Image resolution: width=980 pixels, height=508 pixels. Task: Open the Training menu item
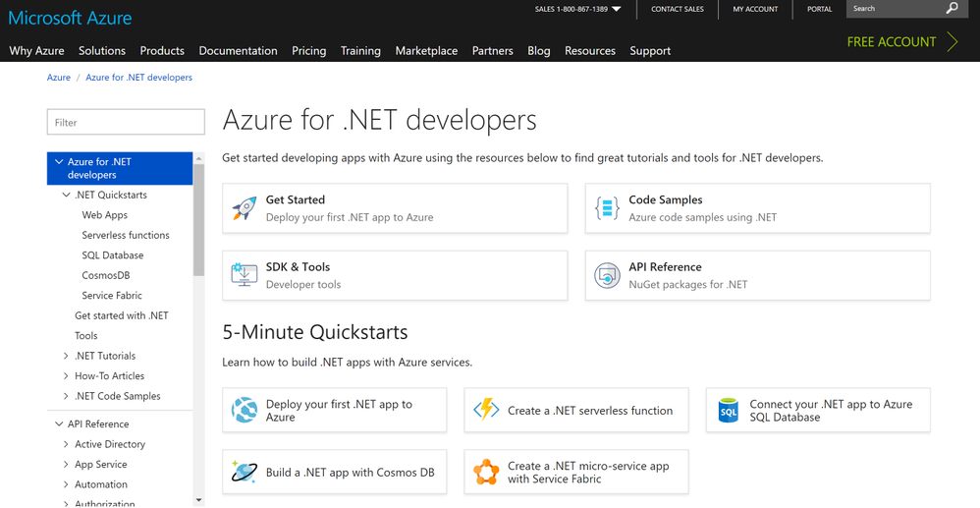point(360,51)
